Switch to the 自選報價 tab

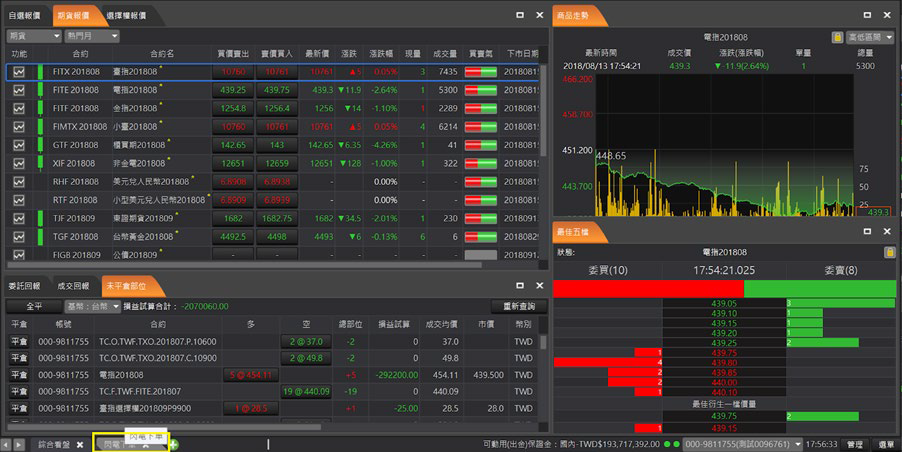tap(25, 16)
